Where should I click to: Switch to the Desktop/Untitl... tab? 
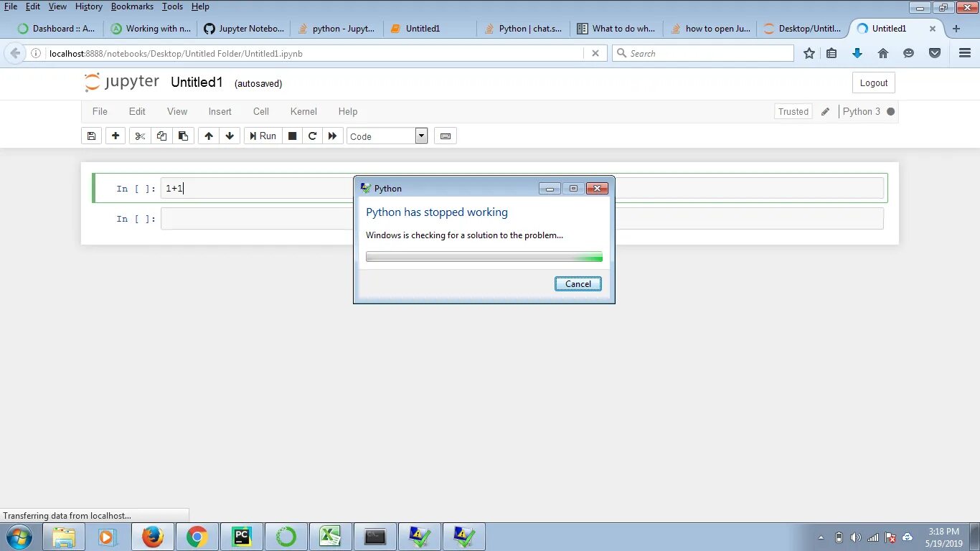(x=803, y=29)
